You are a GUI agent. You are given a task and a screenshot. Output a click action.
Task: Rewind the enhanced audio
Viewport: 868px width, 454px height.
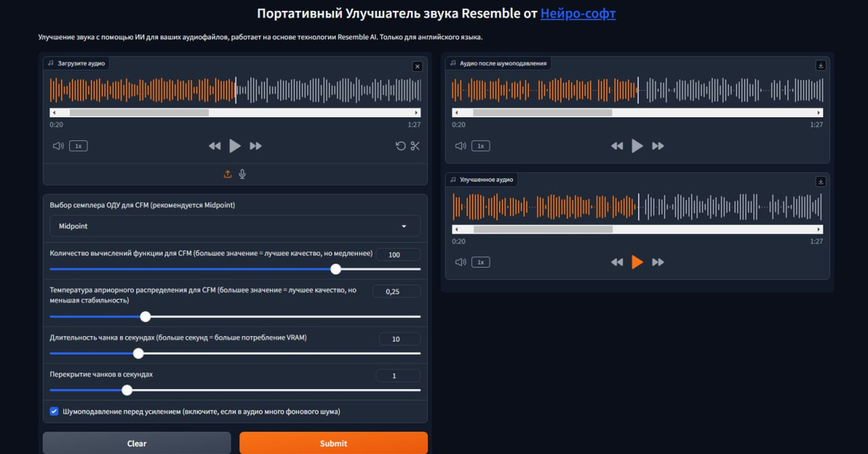[617, 262]
